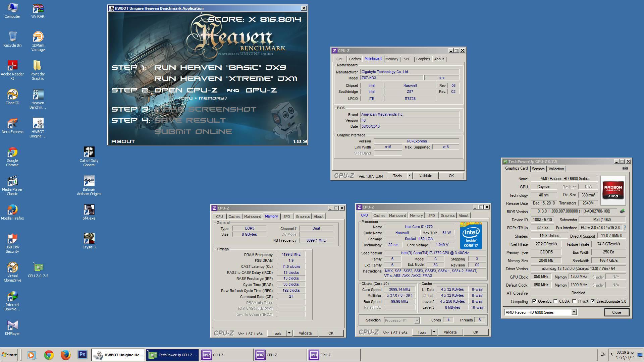Launch the 3DMark Vantage shortcut
Viewport: 644px width, 362px height.
point(38,41)
